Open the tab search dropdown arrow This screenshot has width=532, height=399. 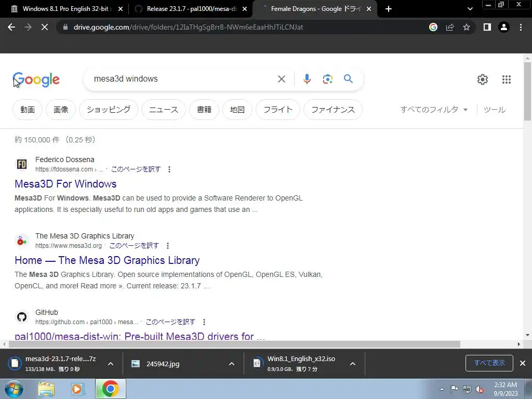470,9
